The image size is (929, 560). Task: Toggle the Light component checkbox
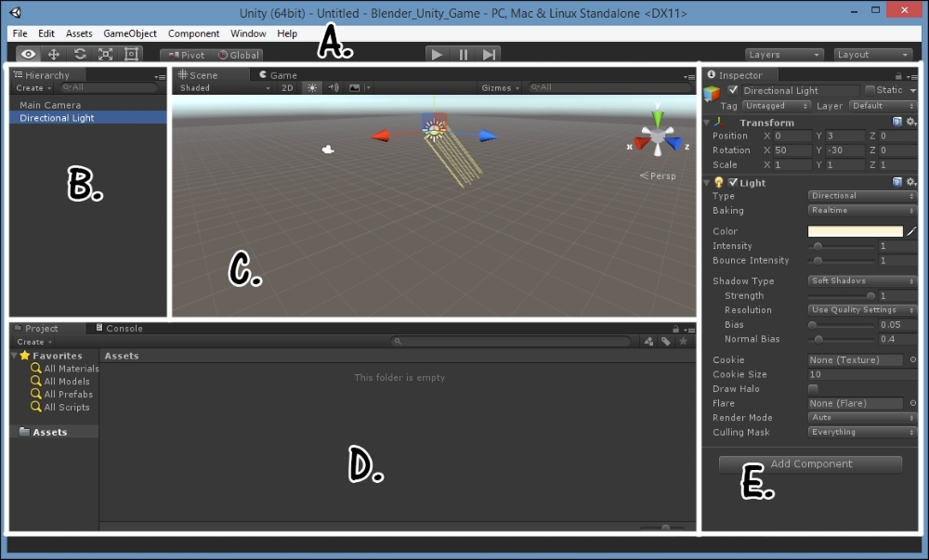pos(733,182)
